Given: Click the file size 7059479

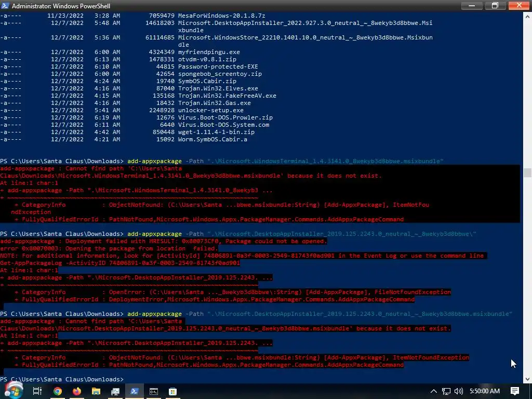Looking at the screenshot, I should click(x=162, y=16).
